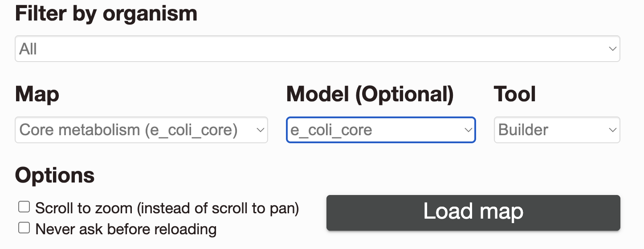Click the 'Tool' section heading

(515, 95)
